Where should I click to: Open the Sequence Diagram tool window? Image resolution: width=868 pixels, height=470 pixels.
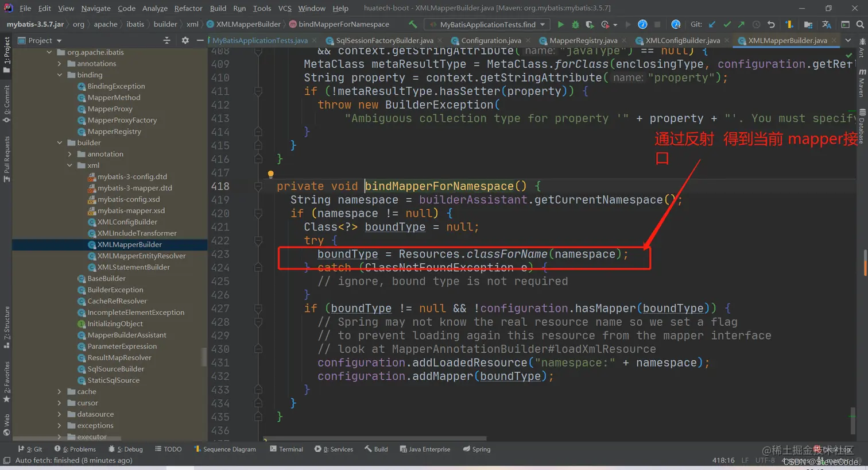click(225, 449)
